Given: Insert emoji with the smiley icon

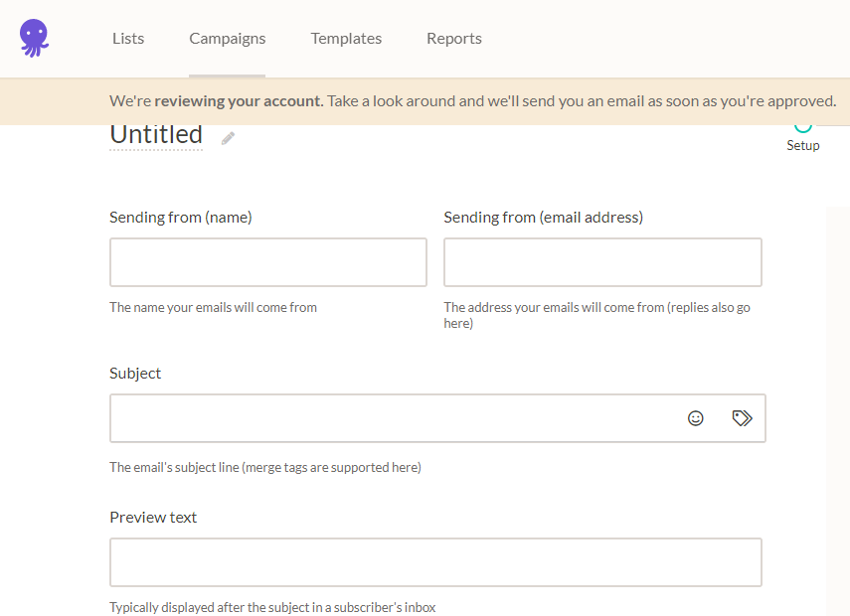Looking at the screenshot, I should [x=696, y=418].
